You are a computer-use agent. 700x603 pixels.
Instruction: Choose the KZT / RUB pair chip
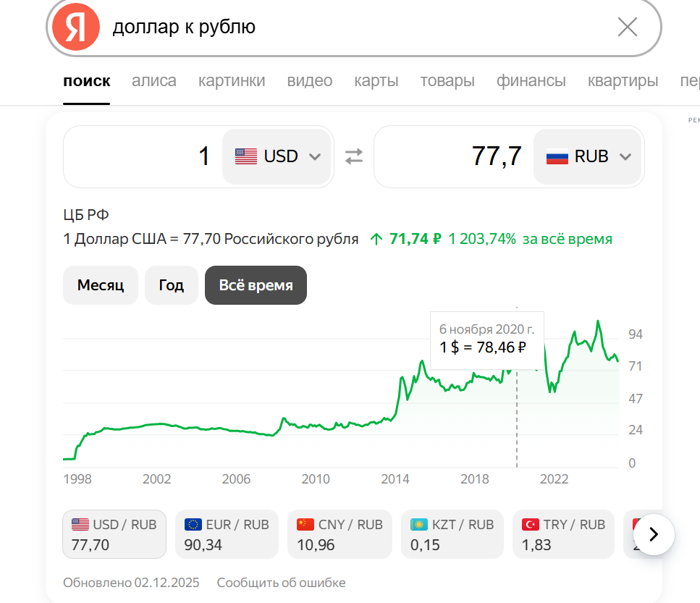(x=452, y=534)
